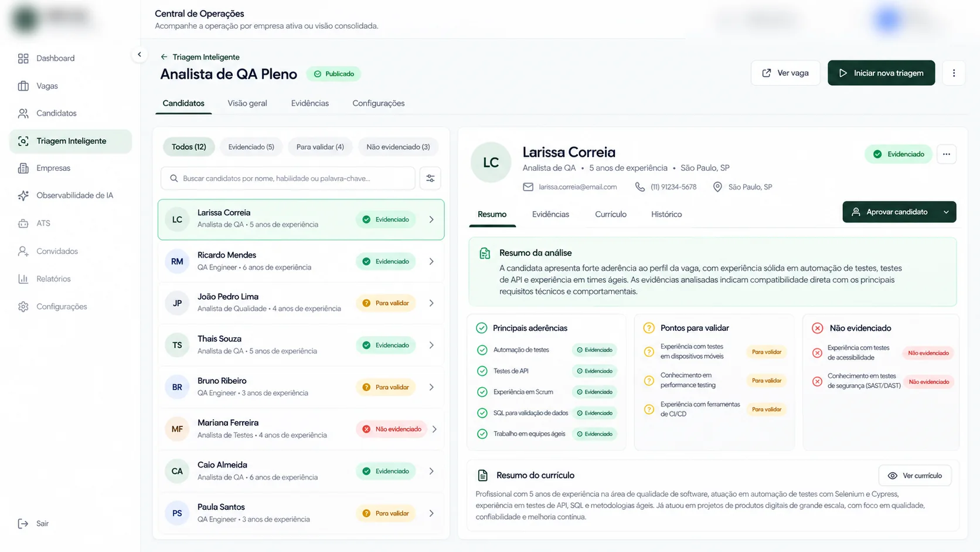Click the email envelope icon
This screenshot has height=552, width=980.
[x=528, y=187]
